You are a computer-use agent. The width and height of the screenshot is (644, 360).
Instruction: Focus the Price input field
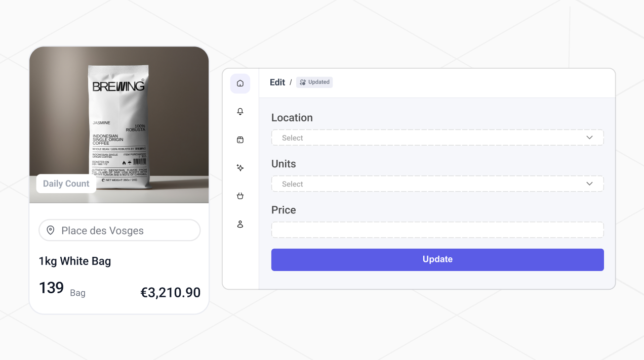coord(437,230)
